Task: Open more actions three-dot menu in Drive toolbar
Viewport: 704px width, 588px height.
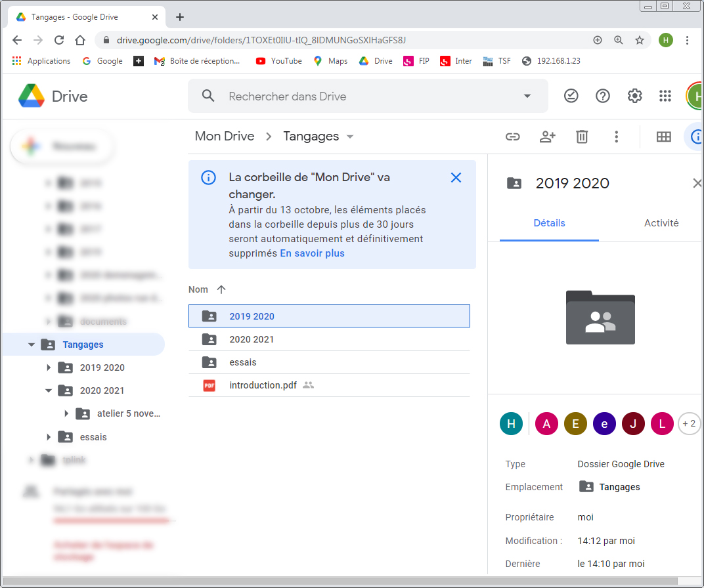Action: (x=616, y=136)
